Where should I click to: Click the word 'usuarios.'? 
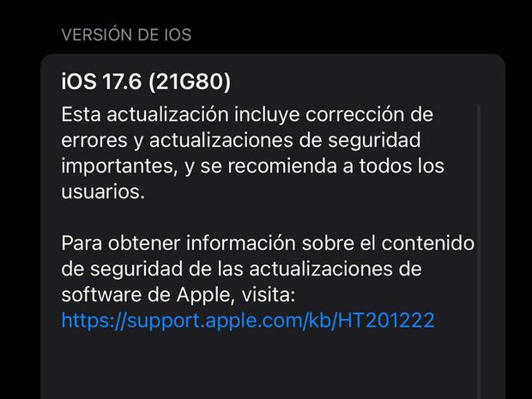pyautogui.click(x=103, y=191)
